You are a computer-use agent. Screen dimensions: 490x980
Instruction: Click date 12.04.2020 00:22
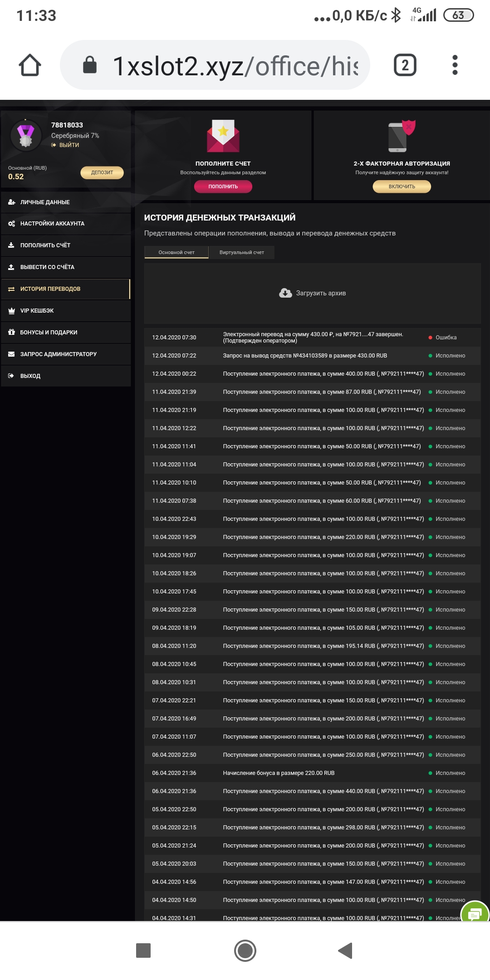click(174, 374)
